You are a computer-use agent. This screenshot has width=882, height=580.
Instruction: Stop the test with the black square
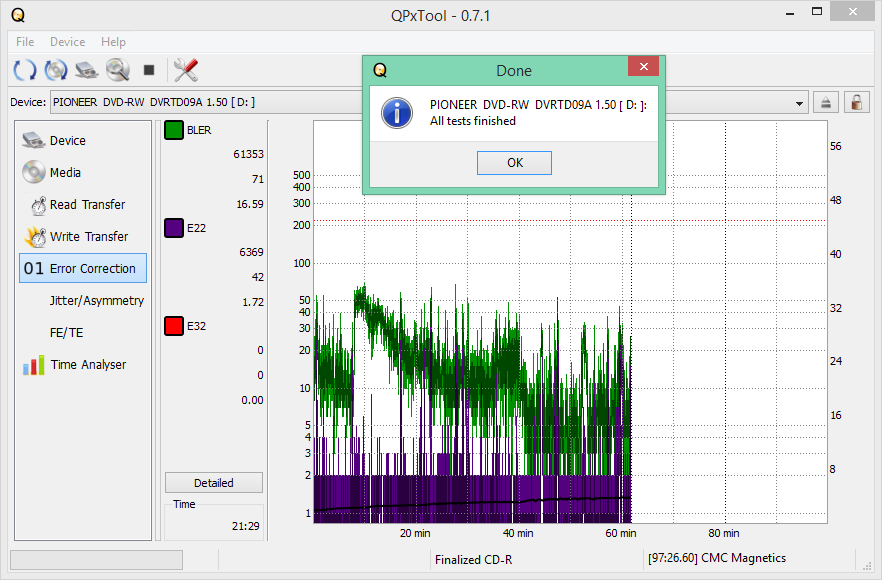[148, 70]
